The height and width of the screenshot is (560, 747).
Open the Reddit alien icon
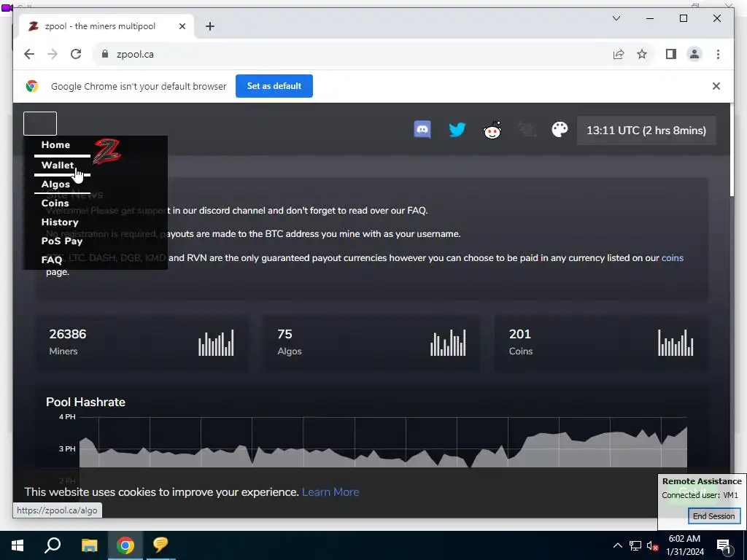click(492, 130)
